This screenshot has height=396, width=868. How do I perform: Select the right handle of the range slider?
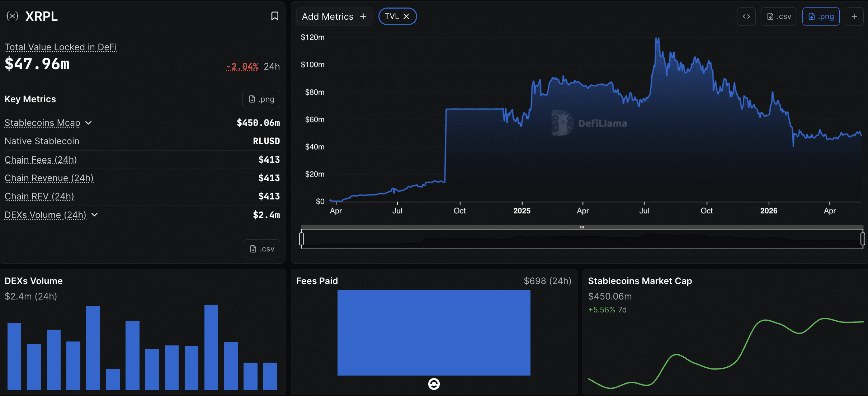pyautogui.click(x=863, y=239)
